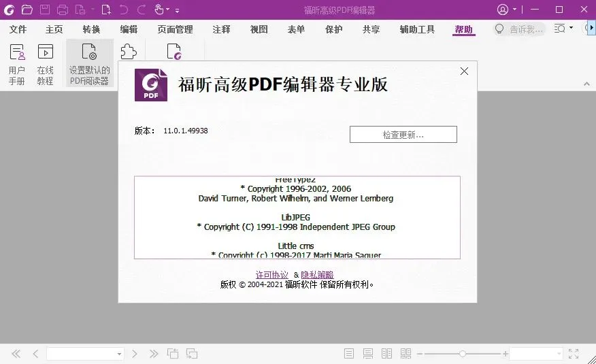The width and height of the screenshot is (596, 364).
Task: Switch to the 注释 tab
Action: coord(222,29)
